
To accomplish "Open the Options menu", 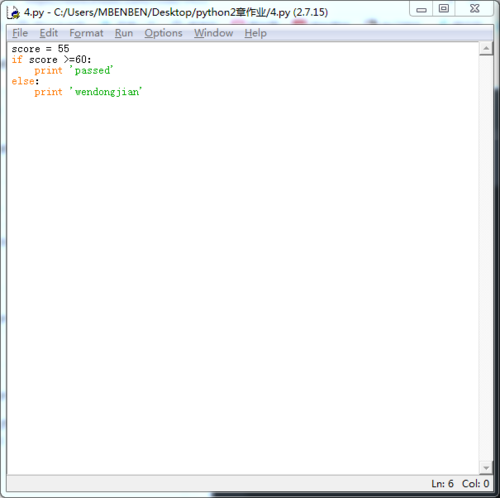I will pyautogui.click(x=163, y=33).
